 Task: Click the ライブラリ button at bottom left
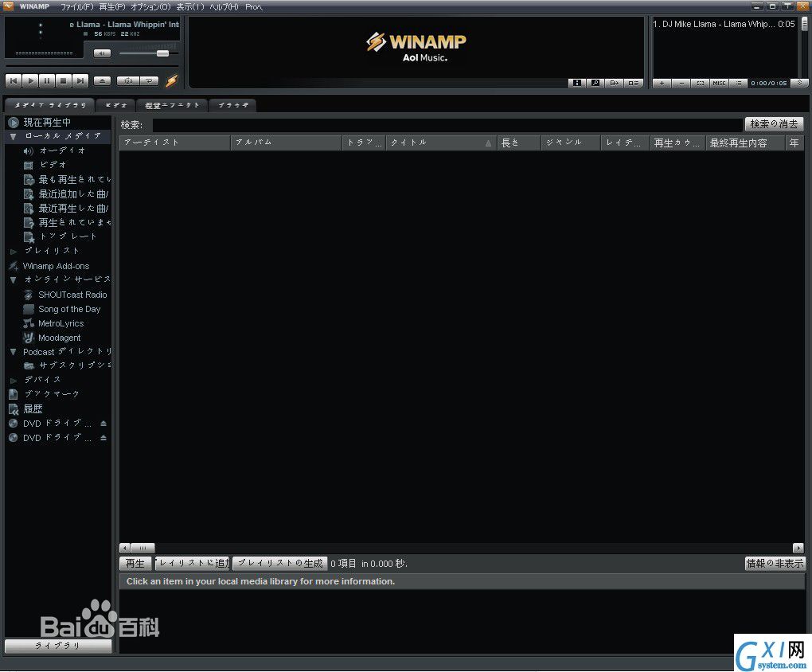point(58,646)
